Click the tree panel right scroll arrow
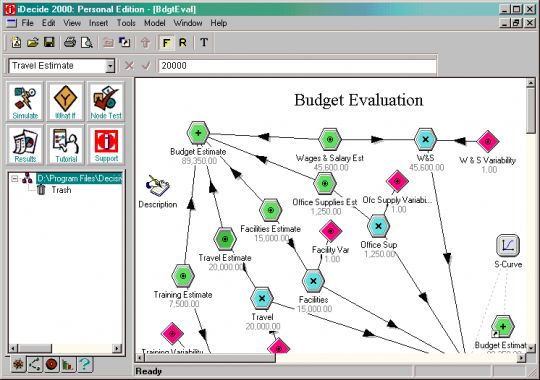The image size is (540, 380). [x=117, y=348]
